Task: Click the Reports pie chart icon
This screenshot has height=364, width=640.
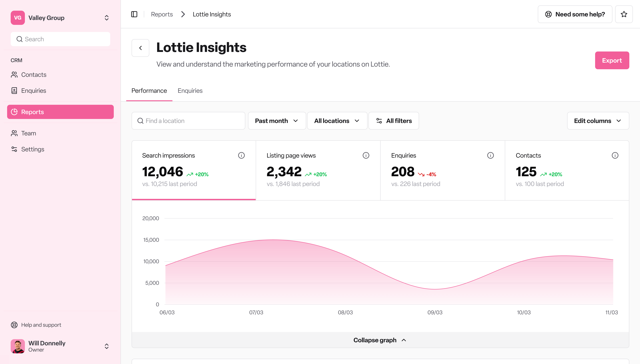Action: point(14,112)
